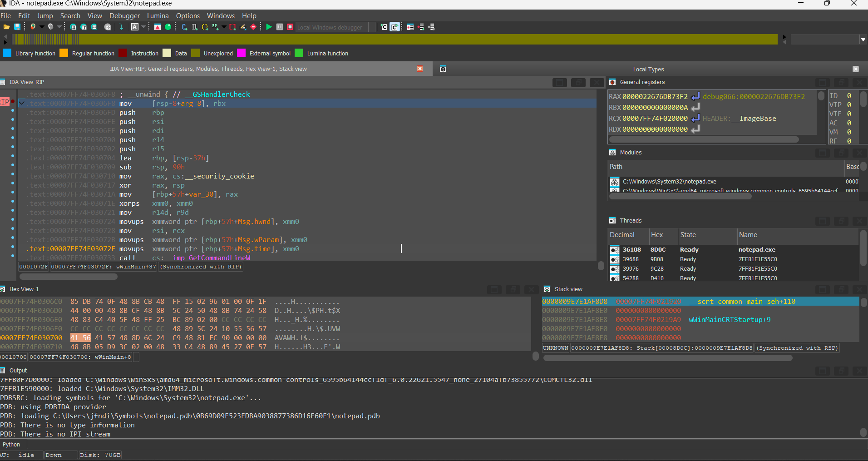Follow RAX value jump arrow
This screenshot has width=868, height=461.
(x=695, y=96)
